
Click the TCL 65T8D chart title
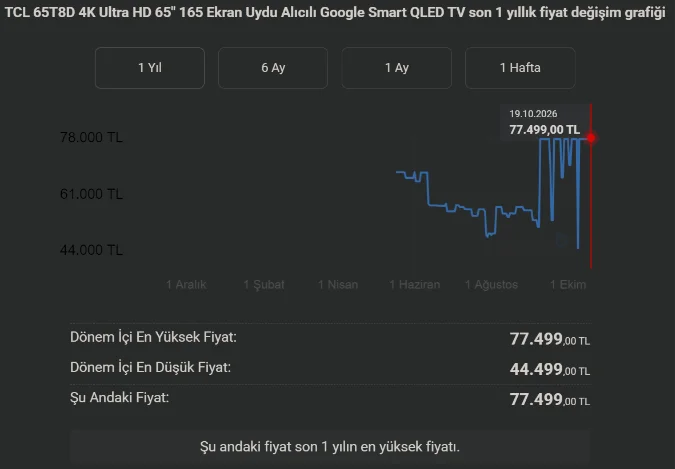[335, 12]
